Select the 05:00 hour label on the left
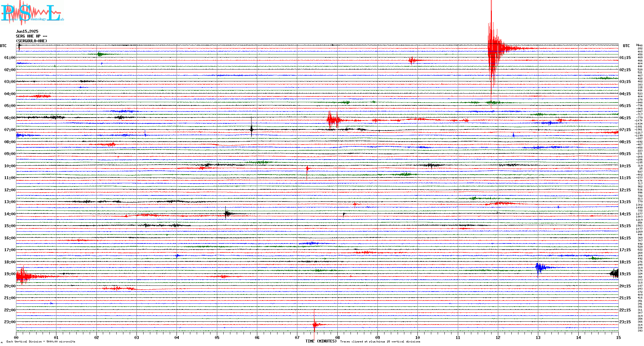644x346 pixels. [x=10, y=106]
